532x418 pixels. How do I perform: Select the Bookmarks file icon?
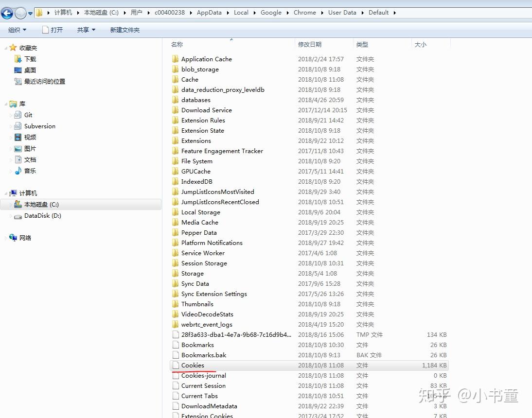pos(176,345)
